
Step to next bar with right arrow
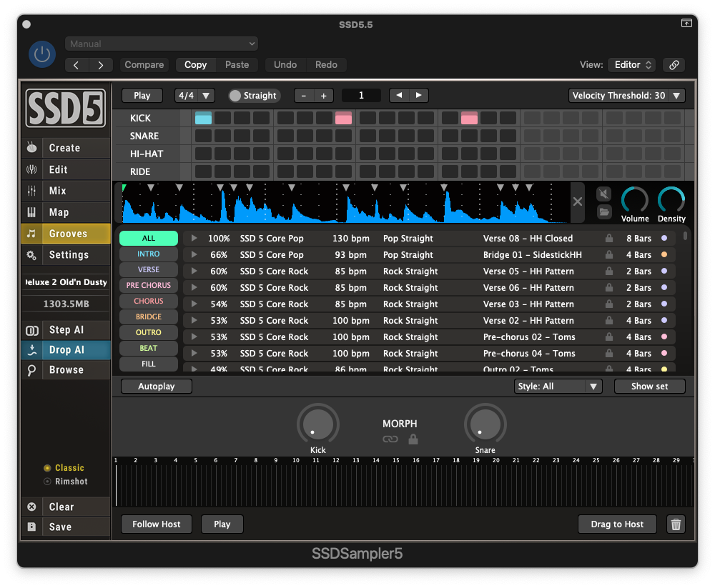point(418,95)
